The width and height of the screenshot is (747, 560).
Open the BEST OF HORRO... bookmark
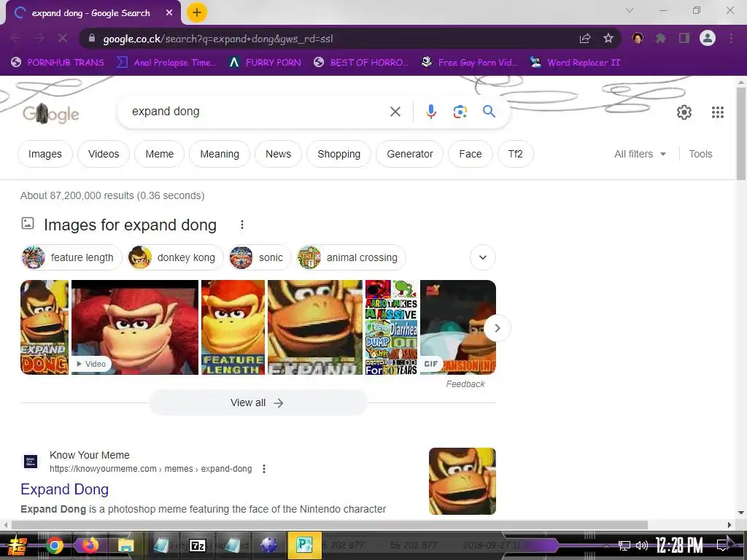point(361,63)
